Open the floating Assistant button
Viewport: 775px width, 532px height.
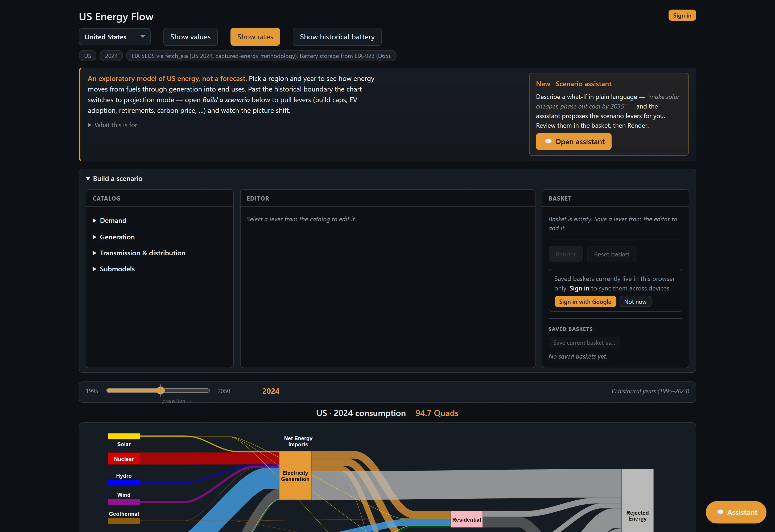coord(736,512)
